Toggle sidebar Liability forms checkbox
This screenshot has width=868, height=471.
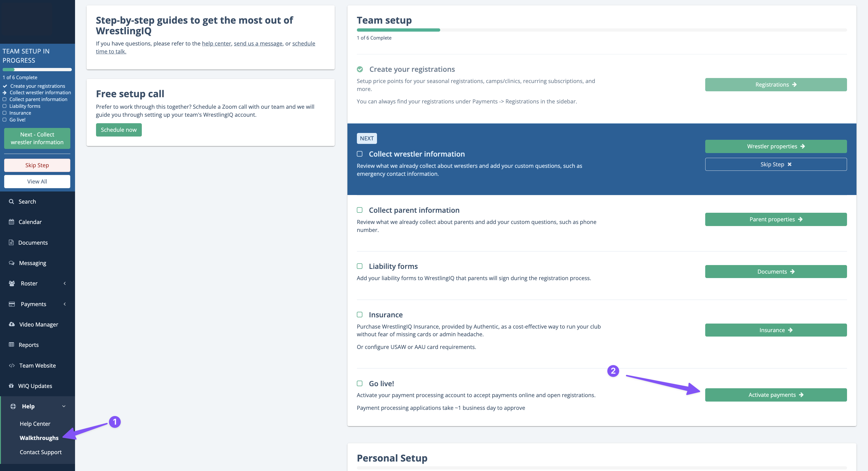(5, 106)
